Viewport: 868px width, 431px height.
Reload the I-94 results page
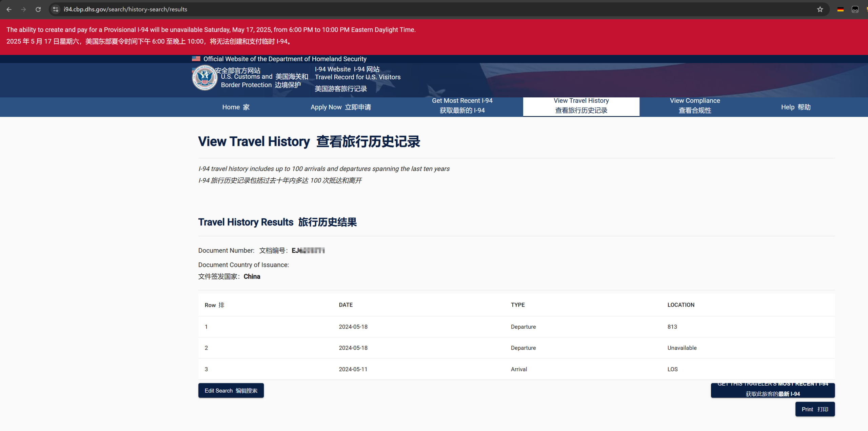click(38, 9)
